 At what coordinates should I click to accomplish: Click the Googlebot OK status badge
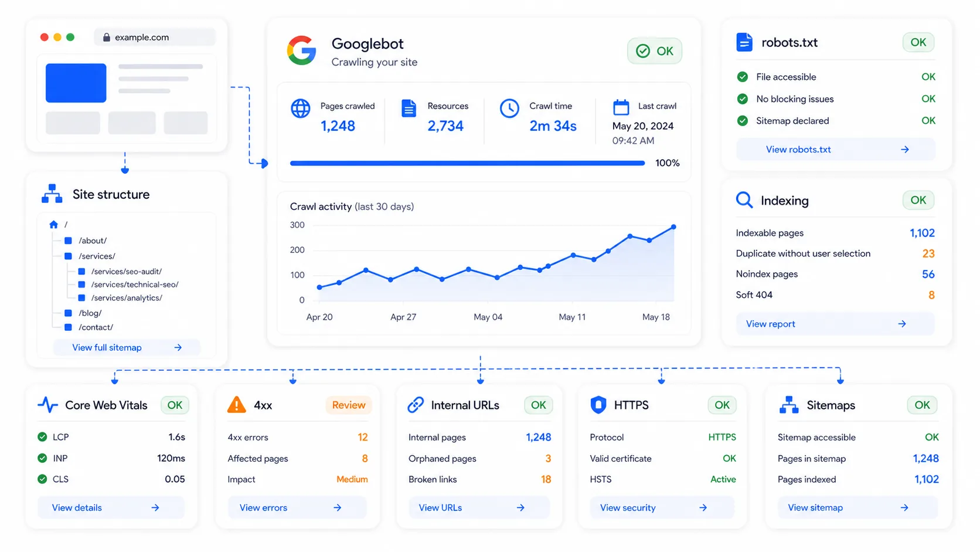(x=655, y=51)
